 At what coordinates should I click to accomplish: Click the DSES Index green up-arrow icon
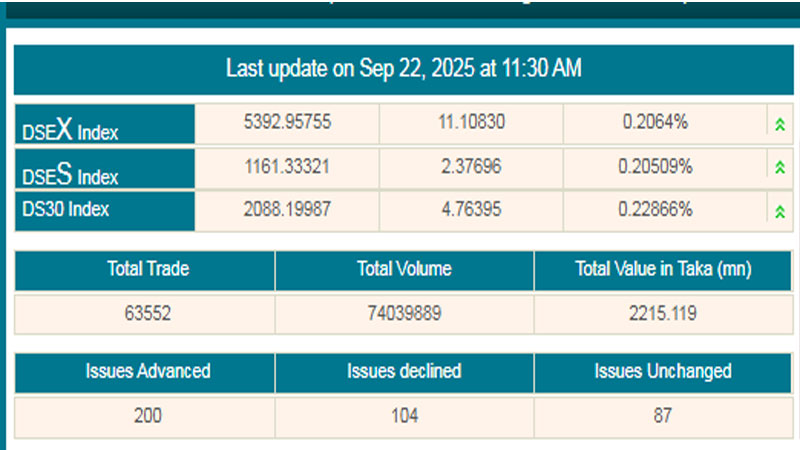779,167
